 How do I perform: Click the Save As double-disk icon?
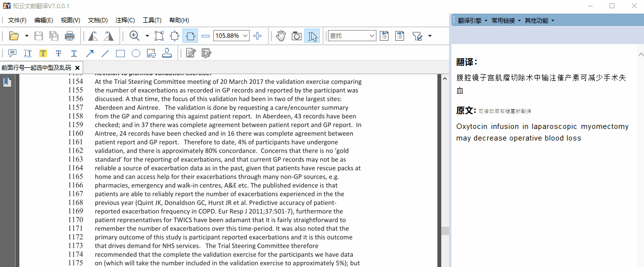(54, 36)
